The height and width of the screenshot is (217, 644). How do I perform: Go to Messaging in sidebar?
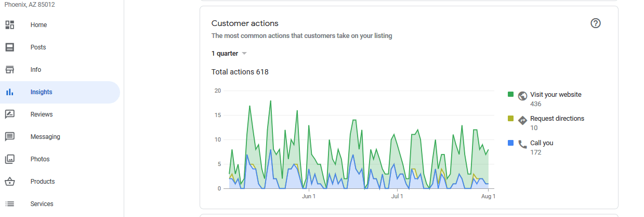(60, 137)
